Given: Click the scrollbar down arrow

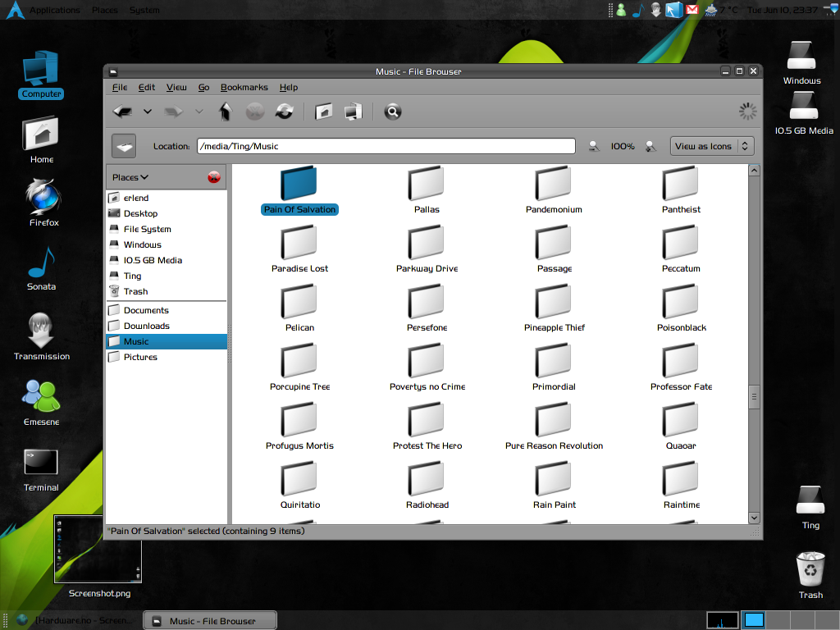Looking at the screenshot, I should coord(754,518).
